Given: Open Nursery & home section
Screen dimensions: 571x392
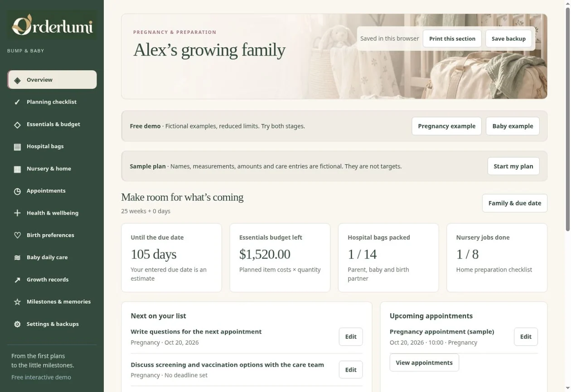Looking at the screenshot, I should (x=52, y=168).
